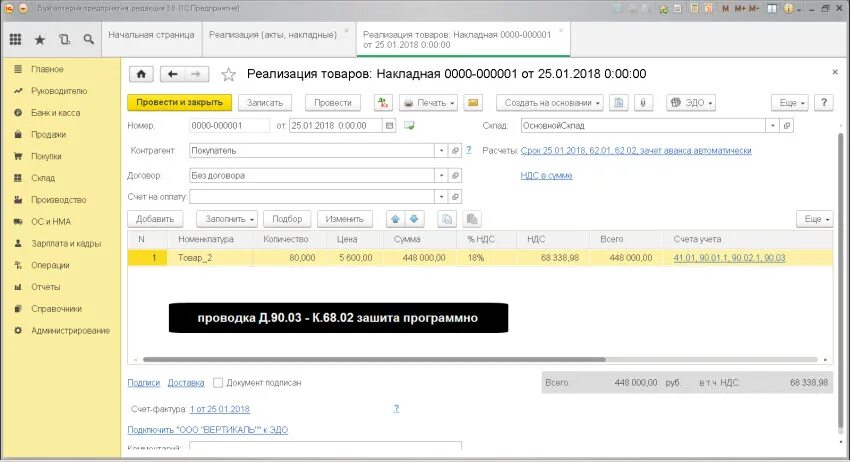Select the Товар_2 cell in the table

pyautogui.click(x=212, y=258)
